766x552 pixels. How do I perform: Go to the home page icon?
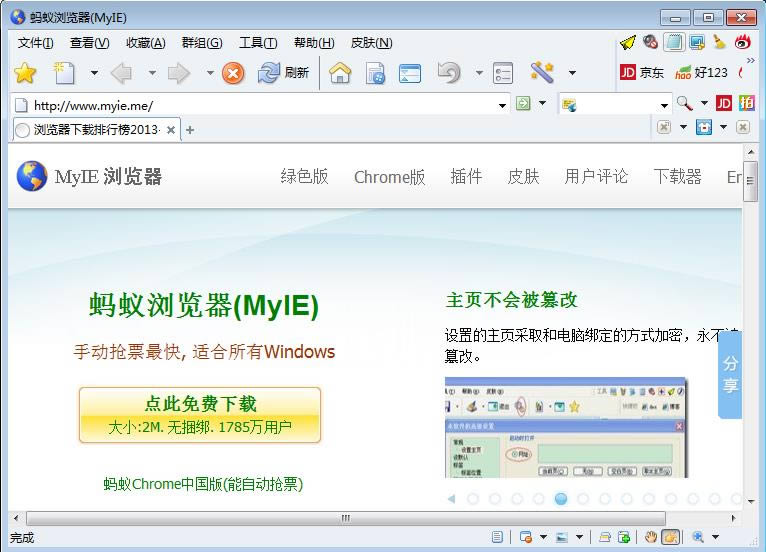[x=340, y=73]
